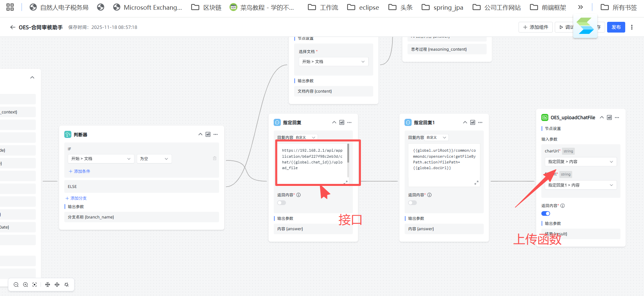644x296 pixels.
Task: Click the stats icon on 指定回复 node
Action: click(342, 122)
